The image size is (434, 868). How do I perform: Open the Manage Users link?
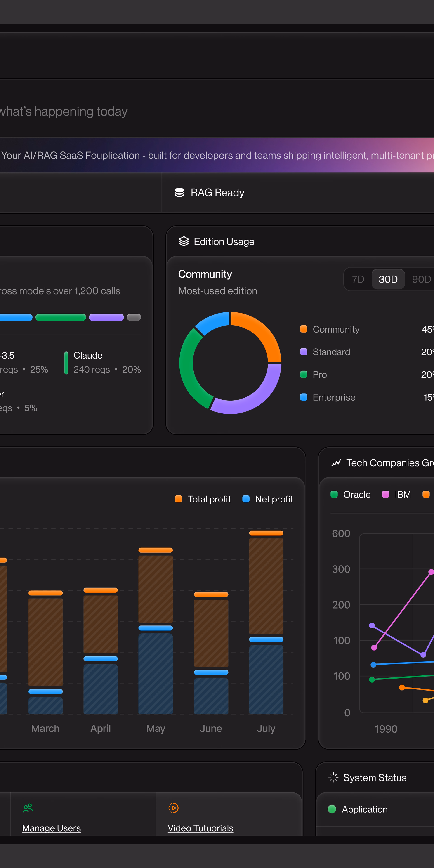[x=51, y=828]
